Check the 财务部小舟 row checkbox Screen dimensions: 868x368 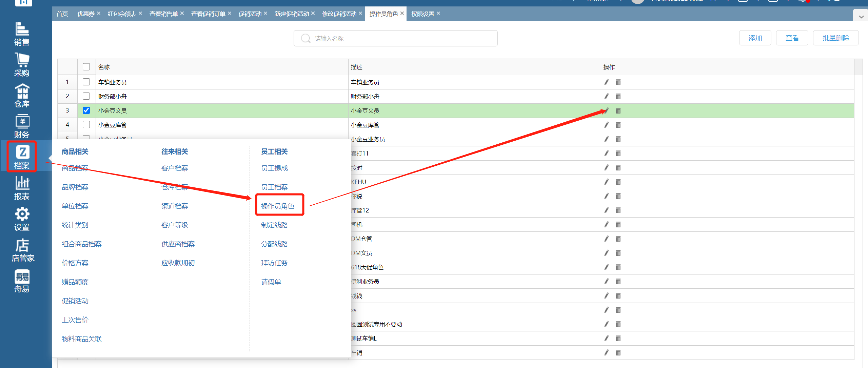tap(86, 96)
